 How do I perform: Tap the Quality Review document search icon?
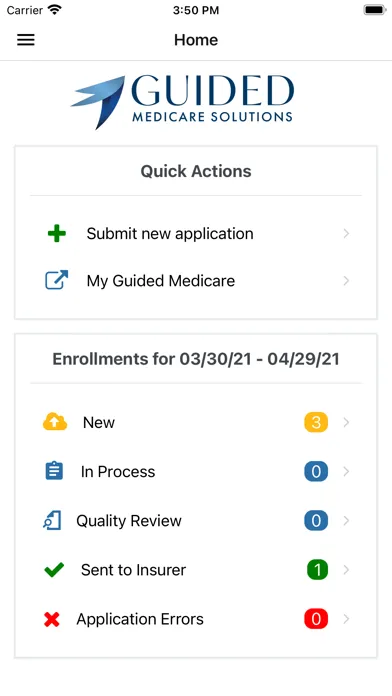coord(52,520)
